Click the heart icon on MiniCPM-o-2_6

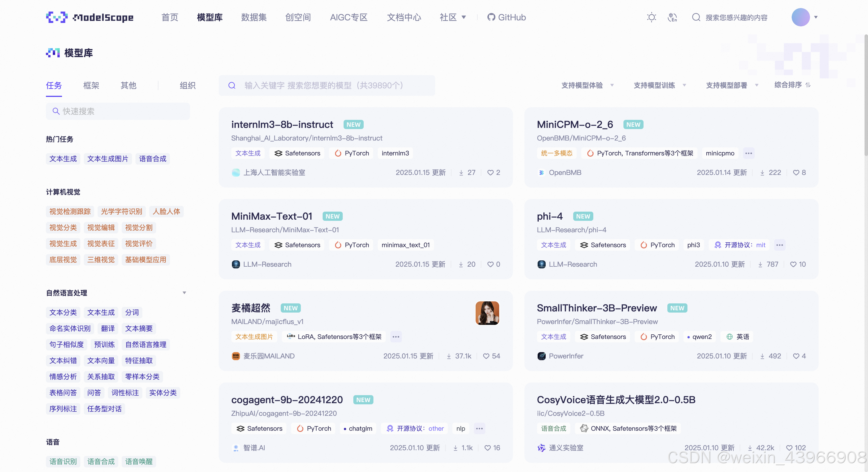796,173
